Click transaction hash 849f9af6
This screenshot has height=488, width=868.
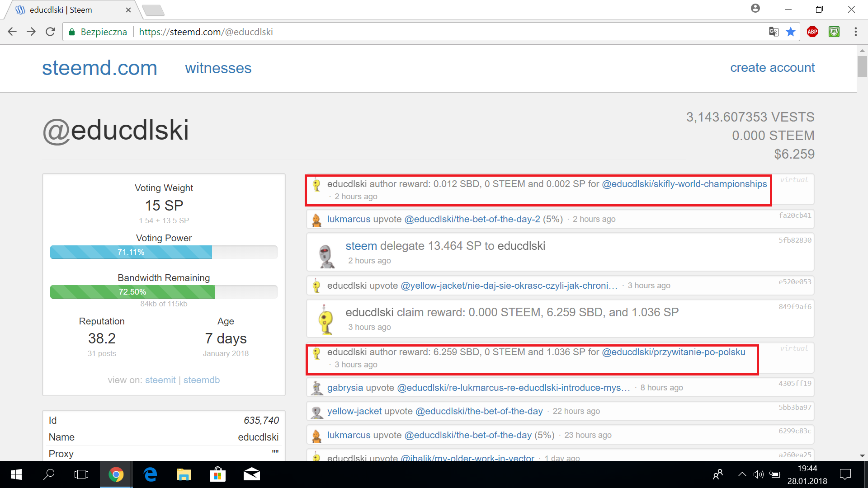[795, 307]
